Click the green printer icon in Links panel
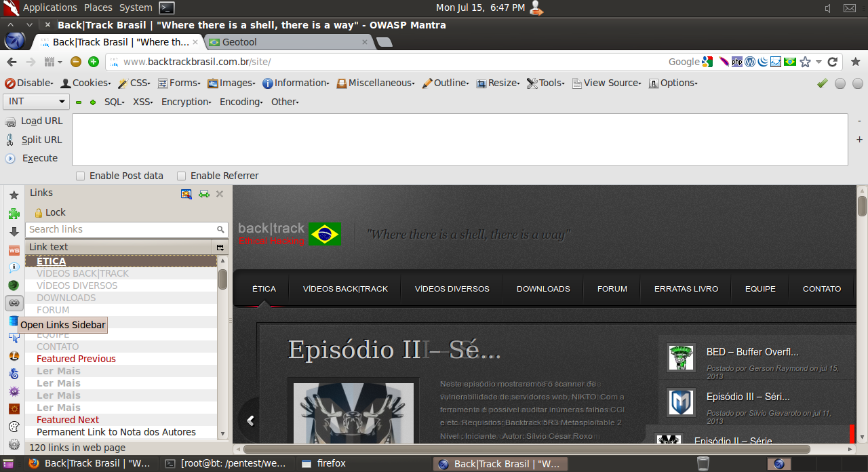868x472 pixels. click(203, 194)
